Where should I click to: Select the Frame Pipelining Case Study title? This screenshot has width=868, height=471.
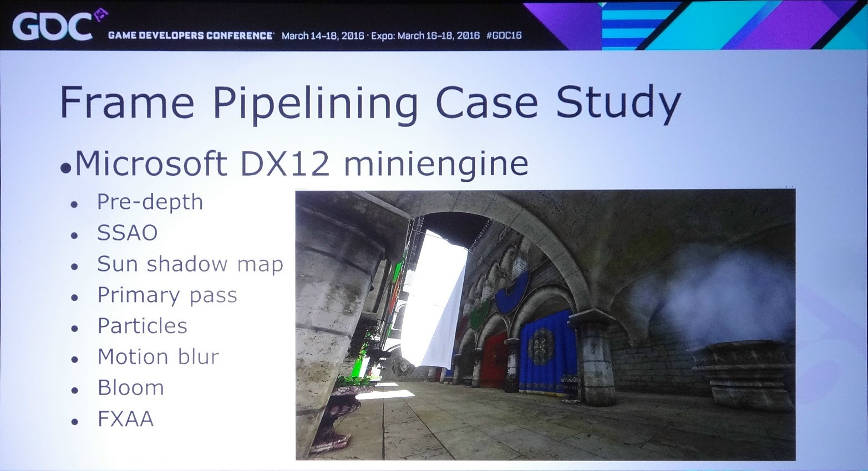tap(370, 103)
